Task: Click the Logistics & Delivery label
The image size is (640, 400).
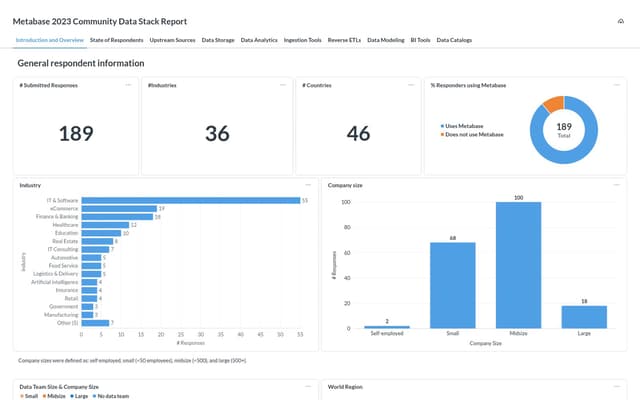Action: pos(56,274)
